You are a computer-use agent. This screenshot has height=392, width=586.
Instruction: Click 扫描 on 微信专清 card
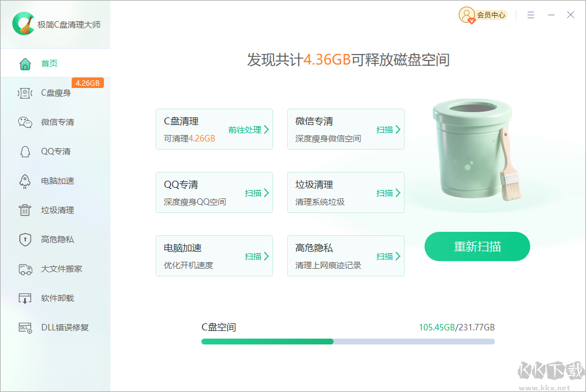pos(385,130)
